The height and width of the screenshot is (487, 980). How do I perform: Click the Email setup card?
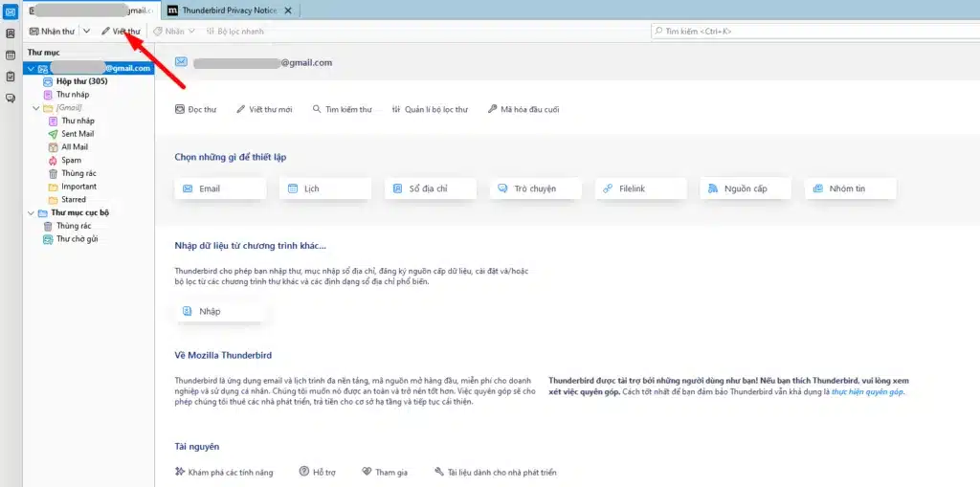point(221,188)
